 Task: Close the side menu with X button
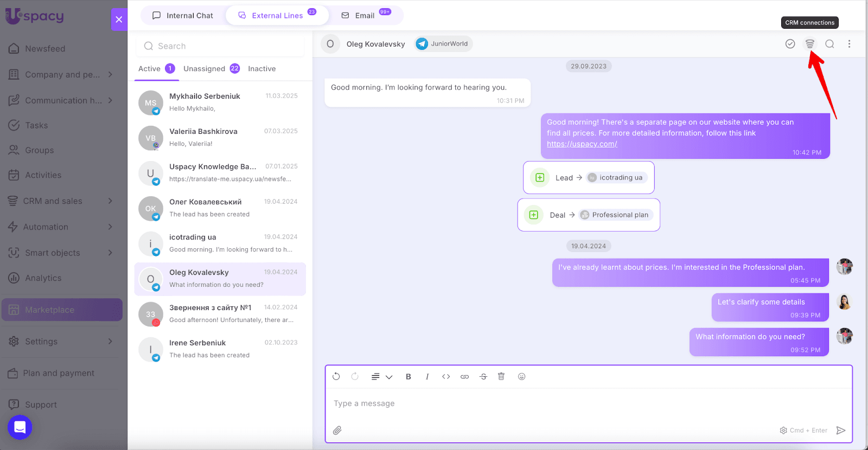[x=119, y=20]
